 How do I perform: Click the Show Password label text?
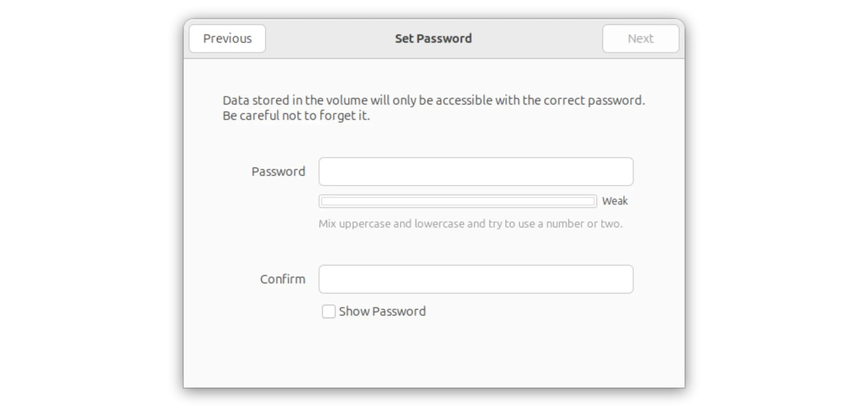382,312
